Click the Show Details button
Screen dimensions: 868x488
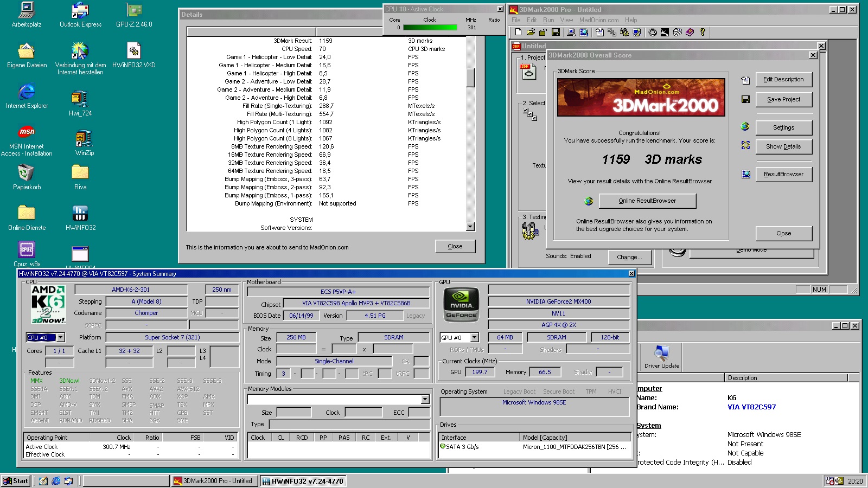pos(784,146)
